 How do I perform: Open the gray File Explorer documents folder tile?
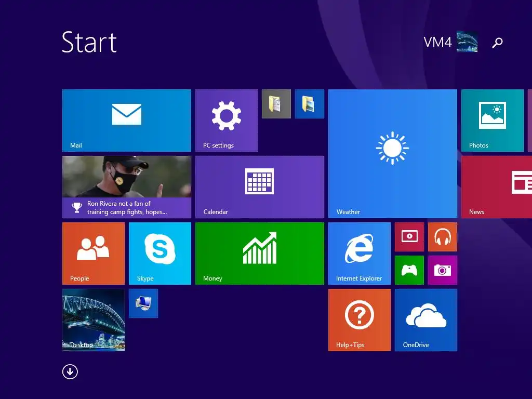[x=276, y=104]
